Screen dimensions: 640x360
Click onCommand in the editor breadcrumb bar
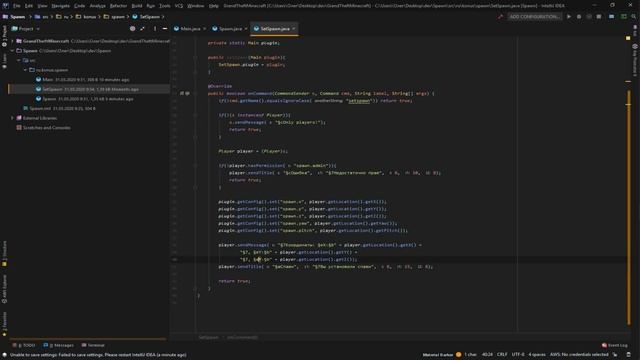[x=242, y=338]
